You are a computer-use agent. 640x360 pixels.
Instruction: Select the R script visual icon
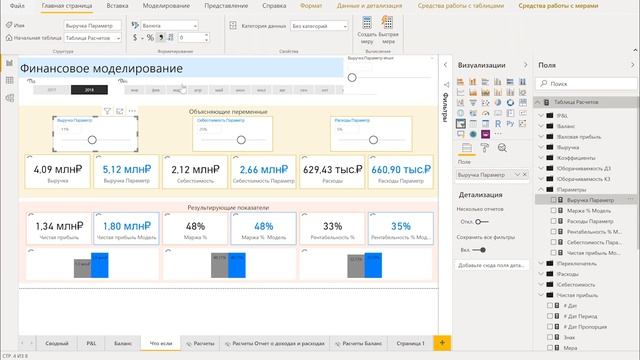pos(498,123)
